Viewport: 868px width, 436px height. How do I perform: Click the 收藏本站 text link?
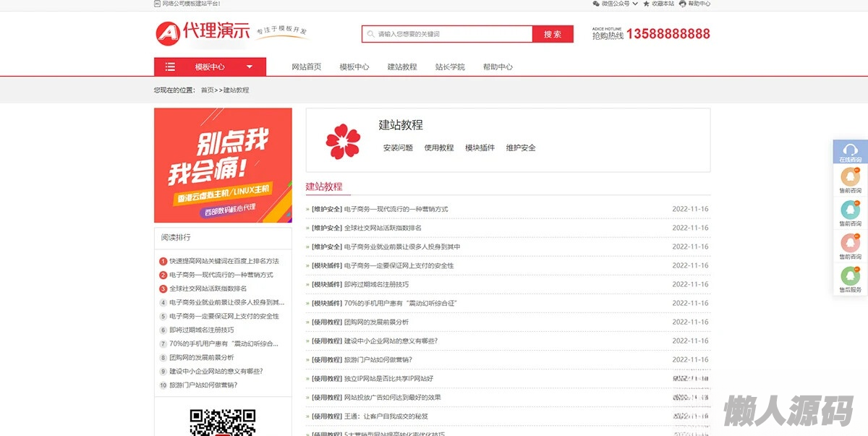(x=663, y=4)
